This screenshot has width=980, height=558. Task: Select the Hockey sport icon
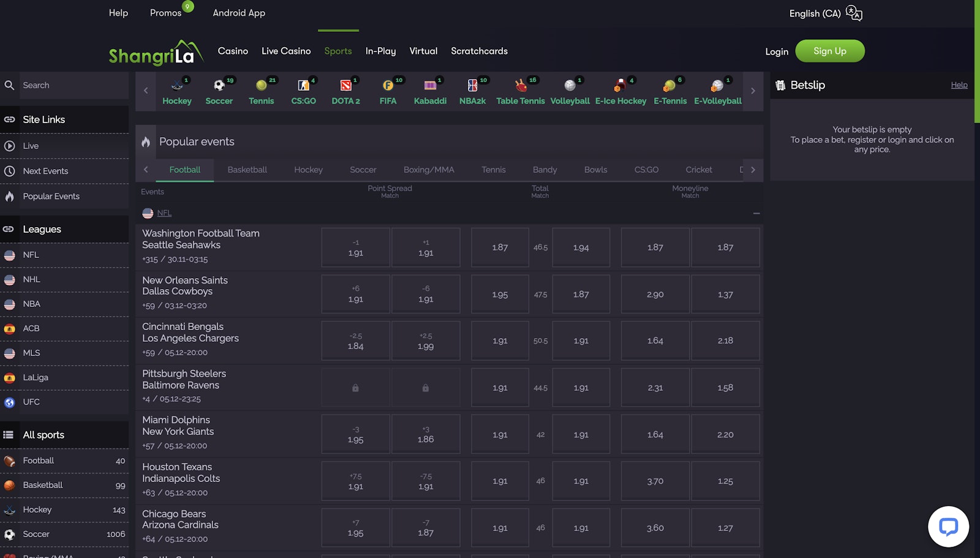[x=176, y=86]
